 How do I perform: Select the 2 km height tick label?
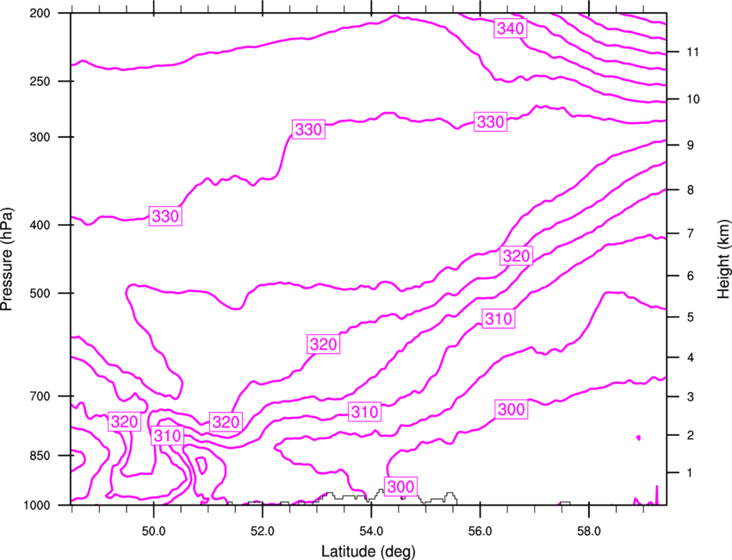(x=691, y=435)
